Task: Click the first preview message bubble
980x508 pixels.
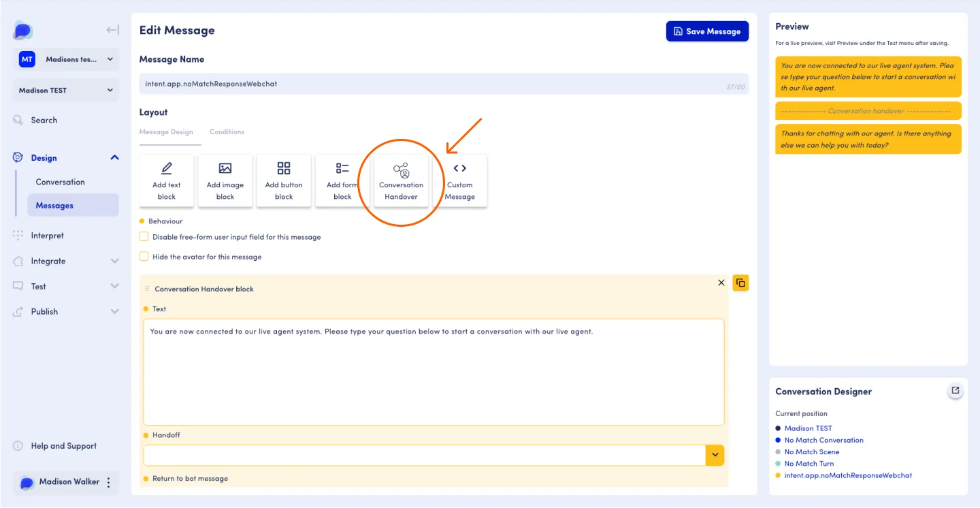Action: tap(868, 77)
